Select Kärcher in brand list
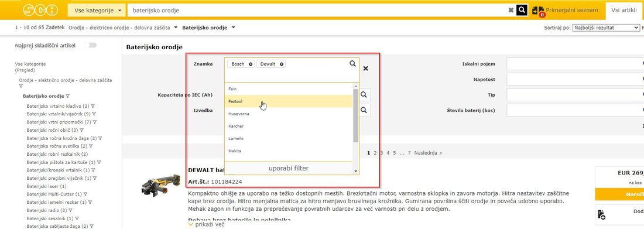This screenshot has width=644, height=229. pyautogui.click(x=289, y=126)
